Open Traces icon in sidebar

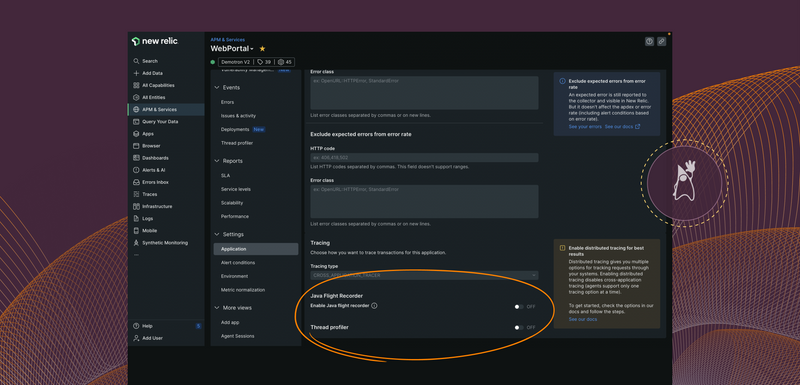pyautogui.click(x=136, y=194)
